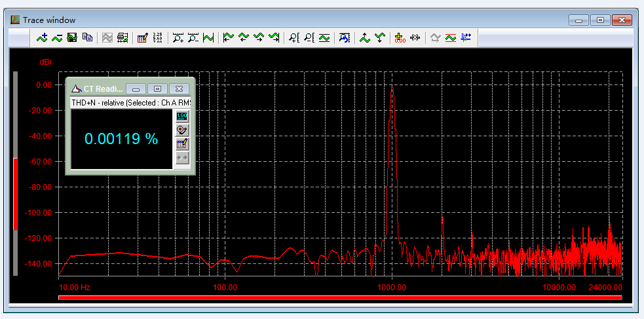The image size is (644, 319).
Task: Zoom in horizontally using the magnifier plus ruler icon
Action: click(x=178, y=38)
